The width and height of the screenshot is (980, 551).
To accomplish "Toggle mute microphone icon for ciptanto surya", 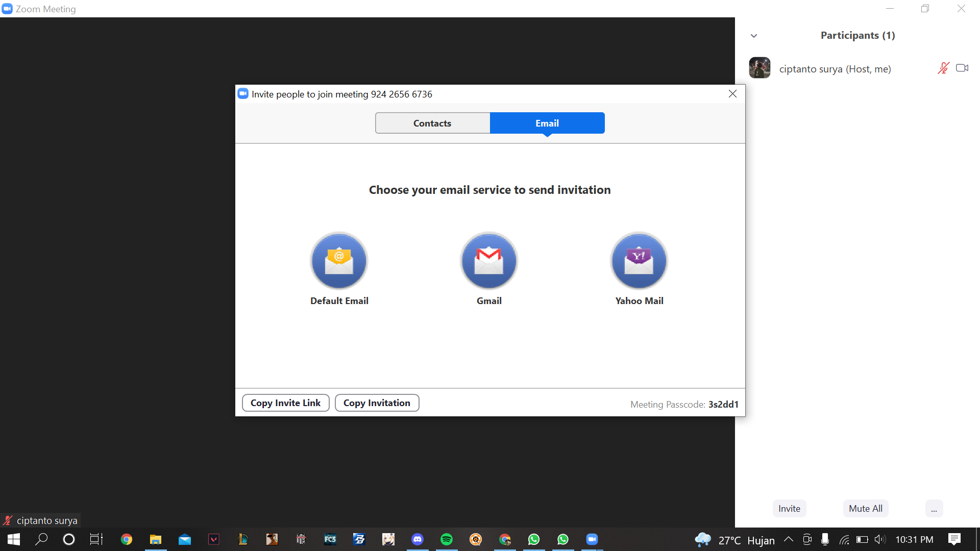I will (x=943, y=68).
